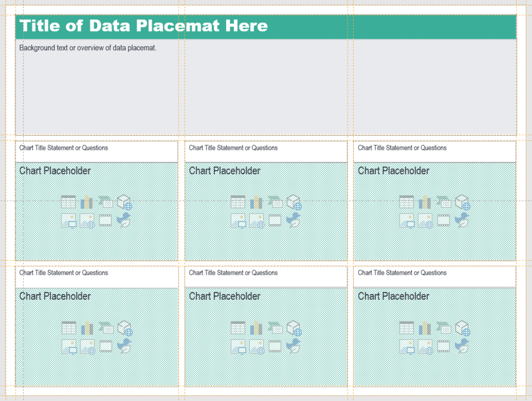Insert SmartArt graphic in top-middle chart placeholder
Screen dimensions: 532x401
point(275,202)
